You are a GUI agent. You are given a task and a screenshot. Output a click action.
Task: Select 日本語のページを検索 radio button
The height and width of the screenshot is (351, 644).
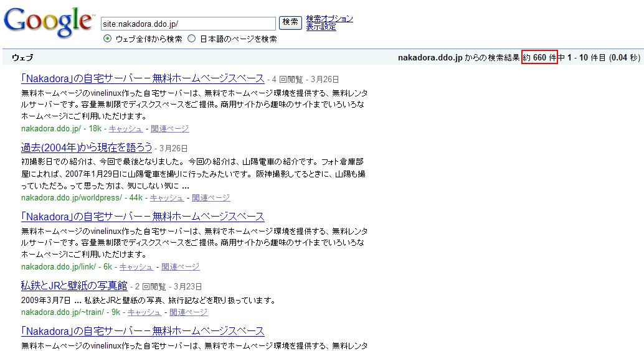(191, 39)
